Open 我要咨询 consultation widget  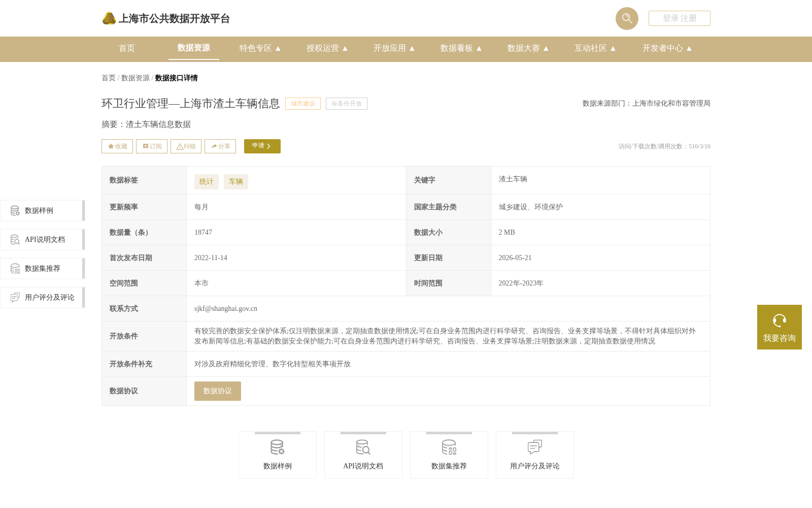[x=780, y=327]
